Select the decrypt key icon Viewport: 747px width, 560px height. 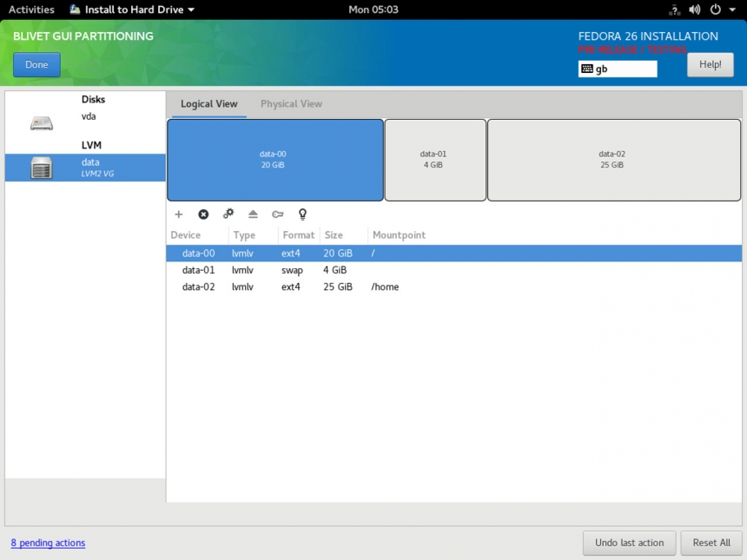pyautogui.click(x=277, y=214)
